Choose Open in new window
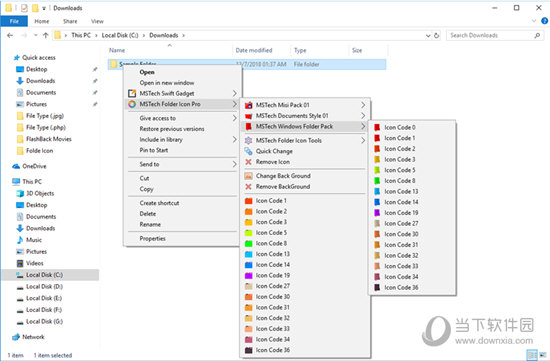 point(167,83)
